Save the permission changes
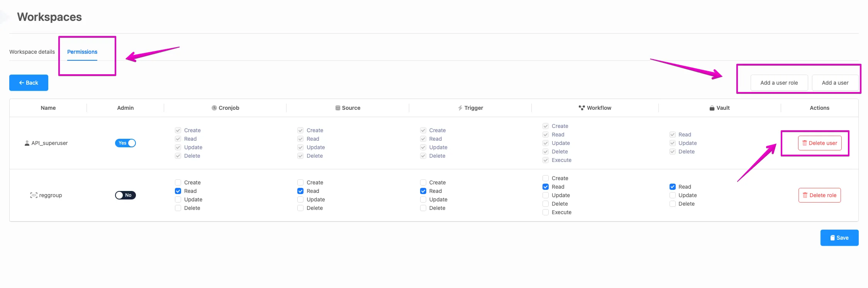This screenshot has height=288, width=868. [839, 238]
